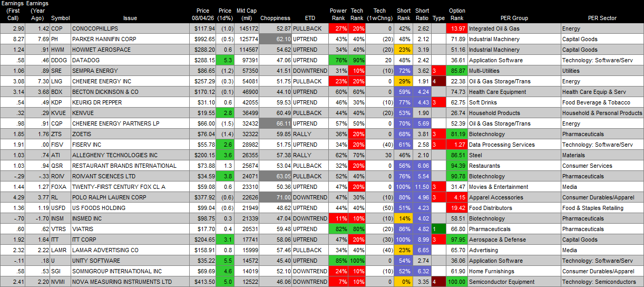Select the Option Rank 100.00 green cell

[456, 282]
